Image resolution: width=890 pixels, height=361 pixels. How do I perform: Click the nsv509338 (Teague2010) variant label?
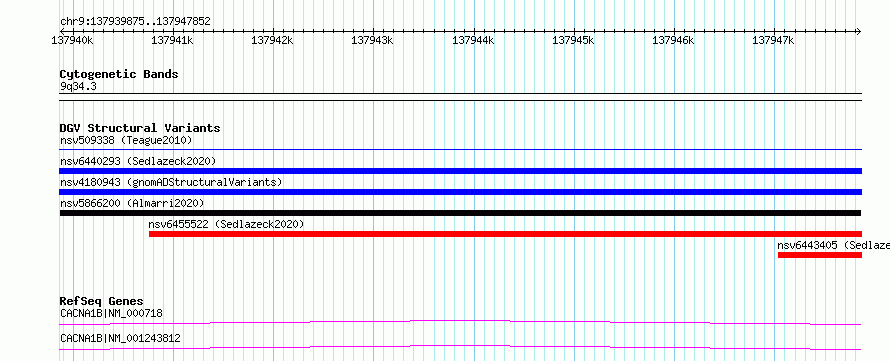(x=126, y=140)
